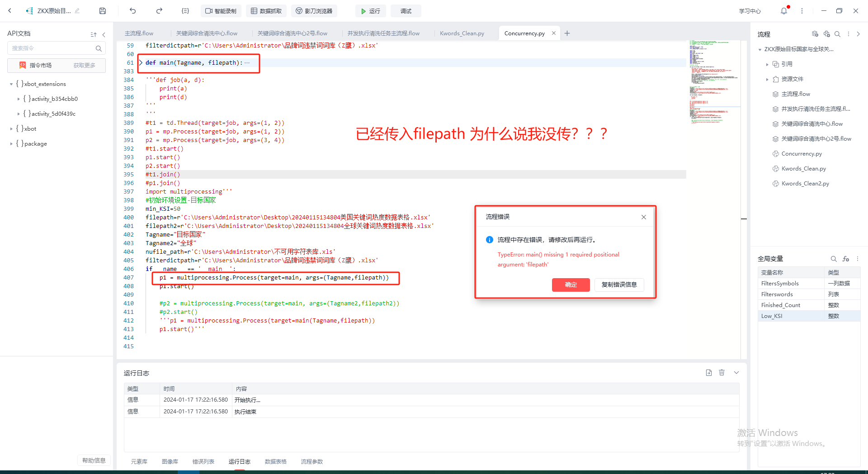Open the 错误列表 bottom tab
The image size is (868, 474).
pos(203,461)
